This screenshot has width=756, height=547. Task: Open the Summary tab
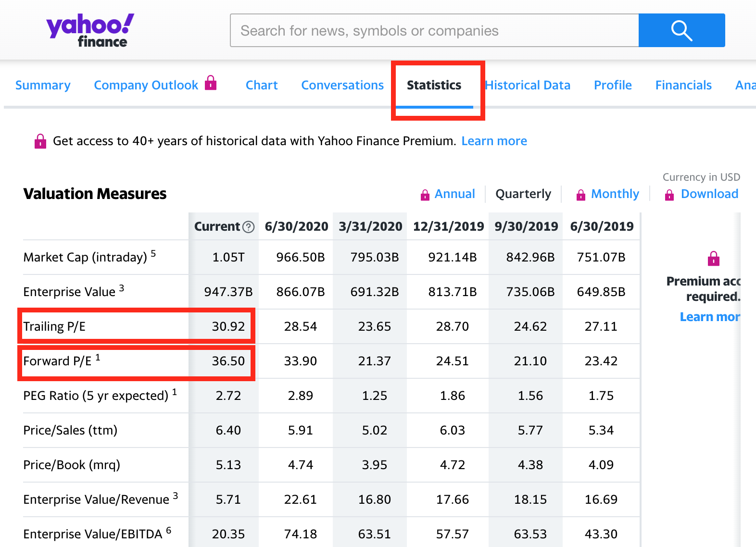pos(43,85)
